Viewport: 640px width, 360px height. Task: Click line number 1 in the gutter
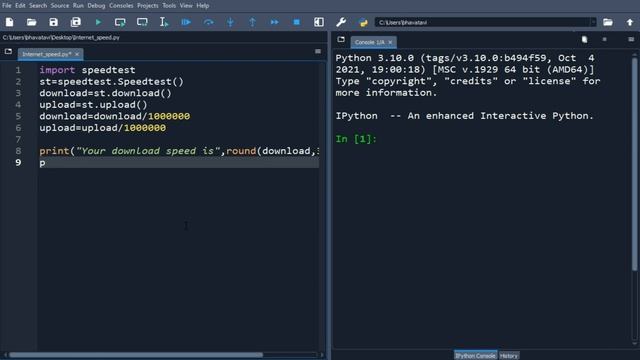coord(18,70)
